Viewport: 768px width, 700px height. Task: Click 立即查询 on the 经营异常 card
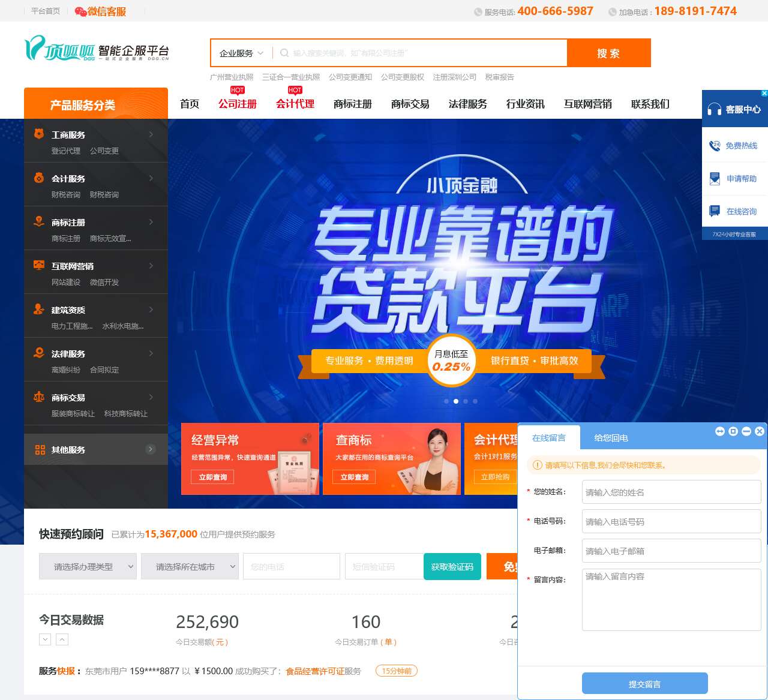coord(213,477)
